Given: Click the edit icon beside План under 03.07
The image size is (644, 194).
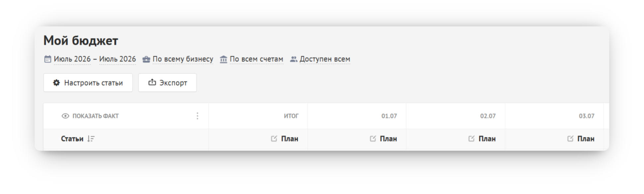Looking at the screenshot, I should [x=570, y=138].
